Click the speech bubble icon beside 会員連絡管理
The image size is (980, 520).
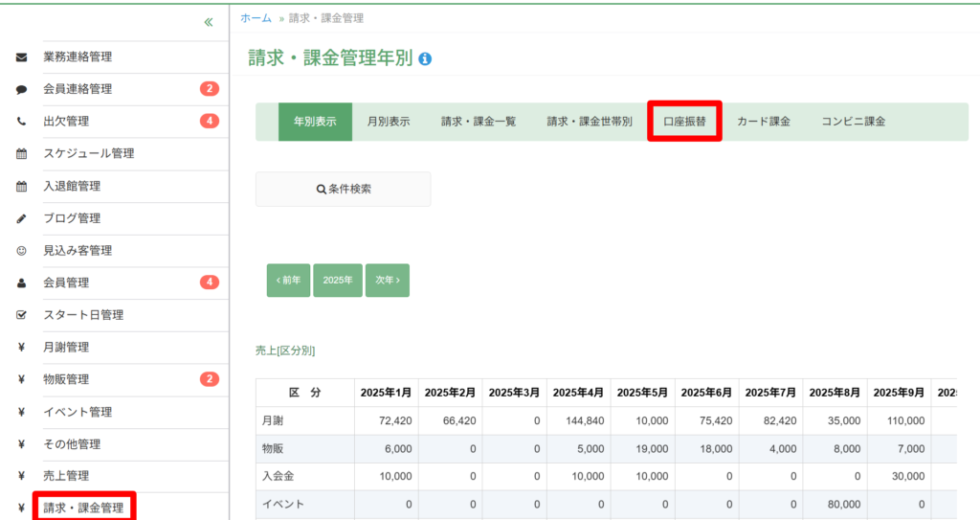tap(21, 89)
